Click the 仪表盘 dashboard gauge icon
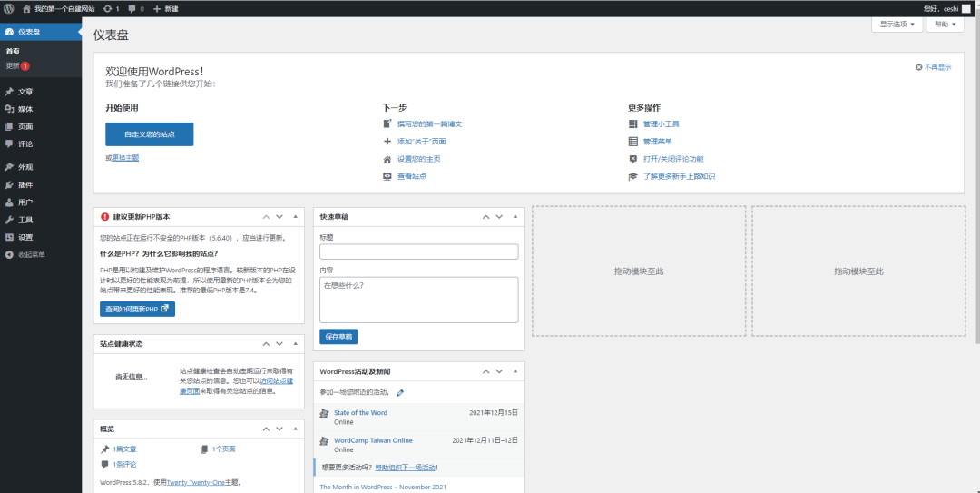This screenshot has width=980, height=493. 9,32
